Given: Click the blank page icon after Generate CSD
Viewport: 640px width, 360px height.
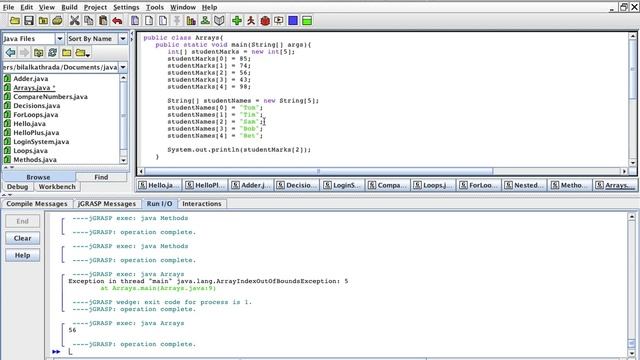Looking at the screenshot, I should [x=149, y=20].
